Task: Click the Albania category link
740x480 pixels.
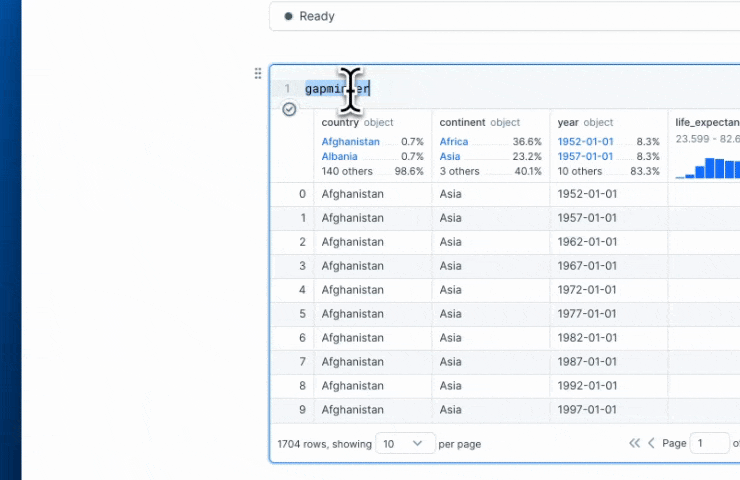Action: (x=339, y=156)
